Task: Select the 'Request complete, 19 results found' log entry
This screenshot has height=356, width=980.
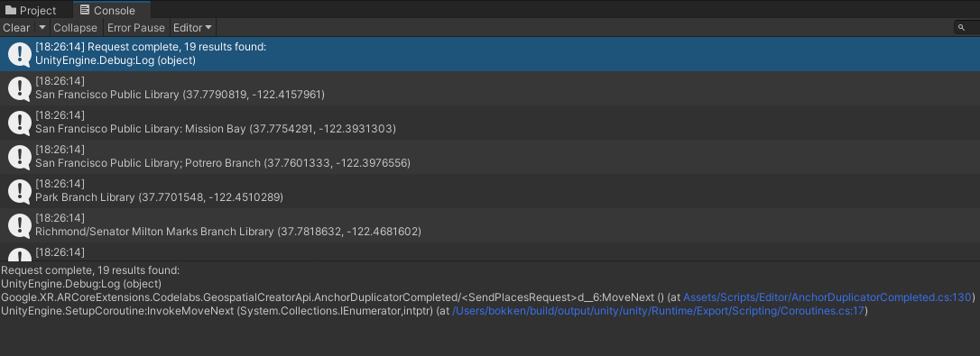Action: (490, 54)
